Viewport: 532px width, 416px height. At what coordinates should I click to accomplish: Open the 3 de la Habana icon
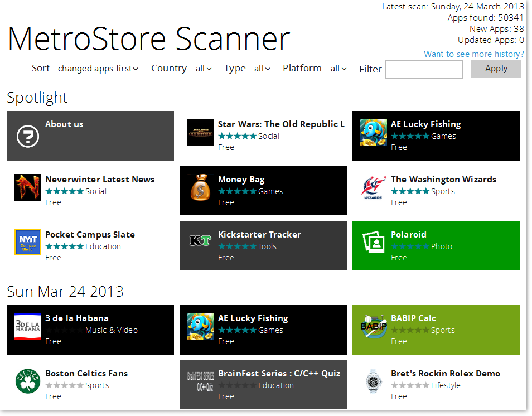click(28, 326)
